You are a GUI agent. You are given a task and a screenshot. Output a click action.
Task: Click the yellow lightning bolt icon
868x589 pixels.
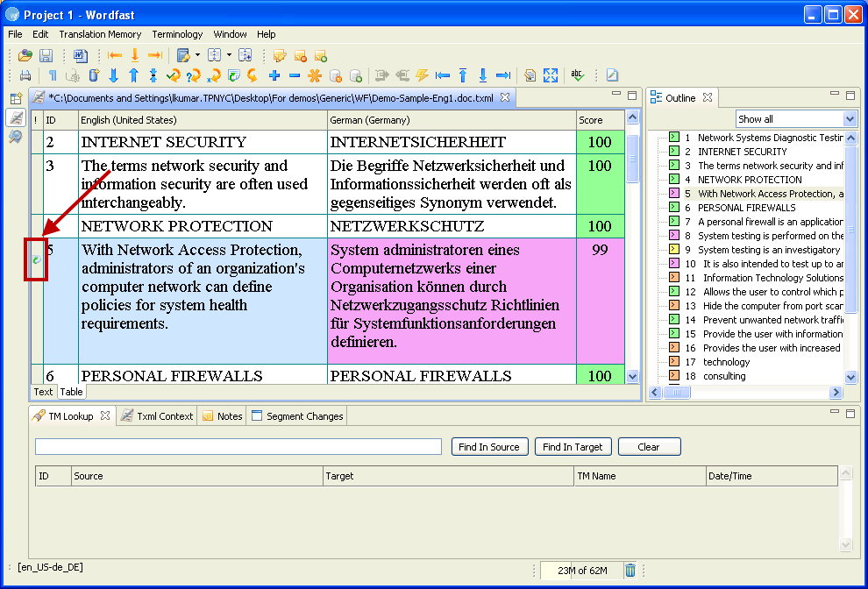click(423, 75)
